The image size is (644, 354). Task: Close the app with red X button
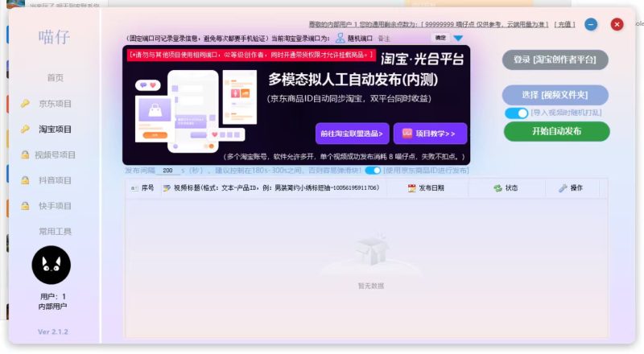coord(617,25)
